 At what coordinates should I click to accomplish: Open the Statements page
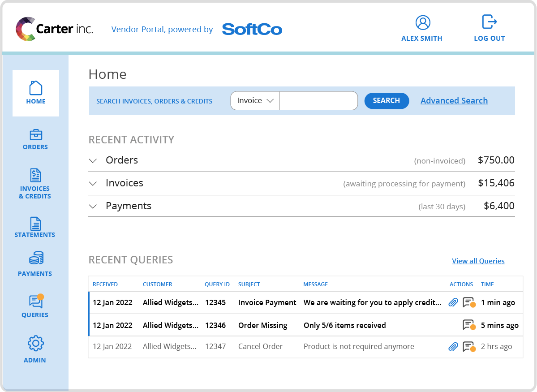[x=35, y=227]
